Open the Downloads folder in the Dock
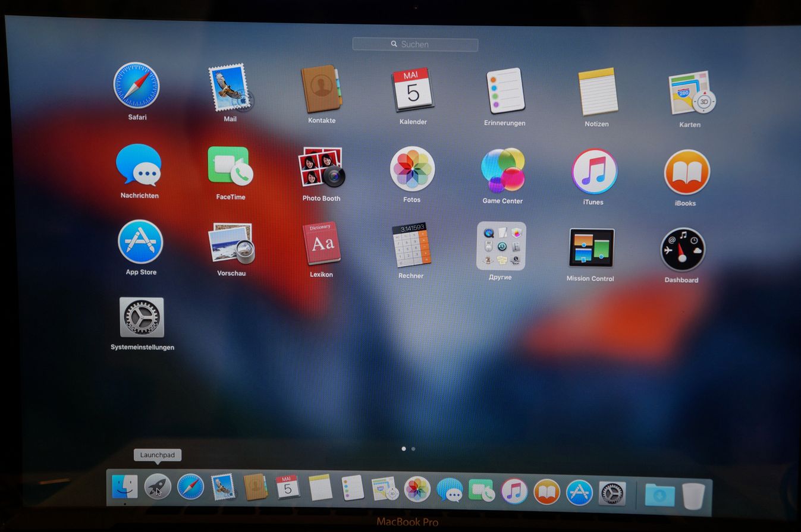This screenshot has width=801, height=532. [660, 495]
